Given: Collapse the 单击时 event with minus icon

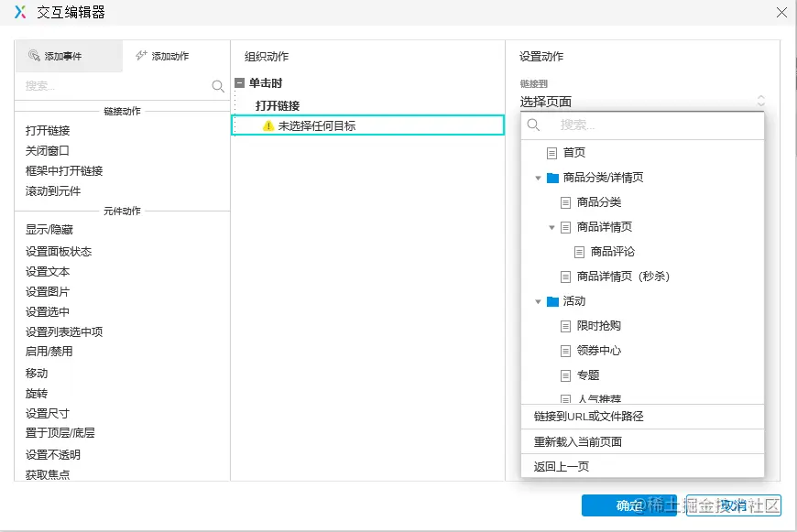Looking at the screenshot, I should (240, 82).
